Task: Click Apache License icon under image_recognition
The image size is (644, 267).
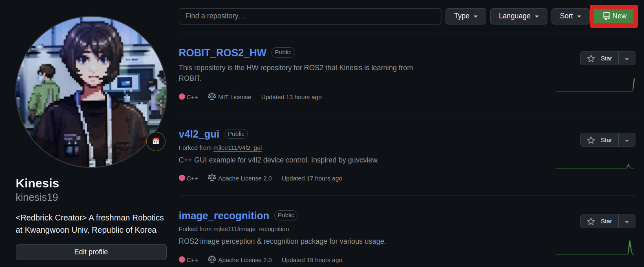Action: [212, 259]
